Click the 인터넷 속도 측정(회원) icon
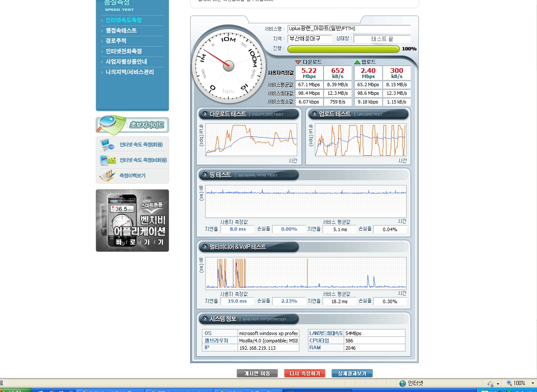This screenshot has height=392, width=537. pos(107,144)
